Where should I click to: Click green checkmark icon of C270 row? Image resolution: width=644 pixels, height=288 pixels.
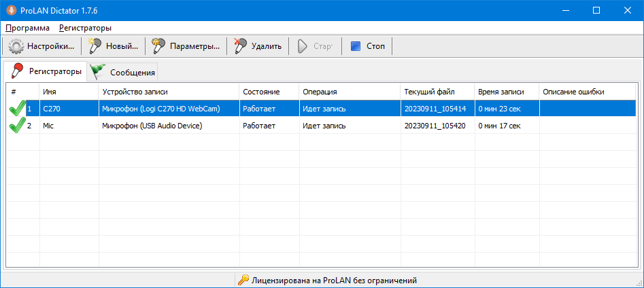[17, 109]
